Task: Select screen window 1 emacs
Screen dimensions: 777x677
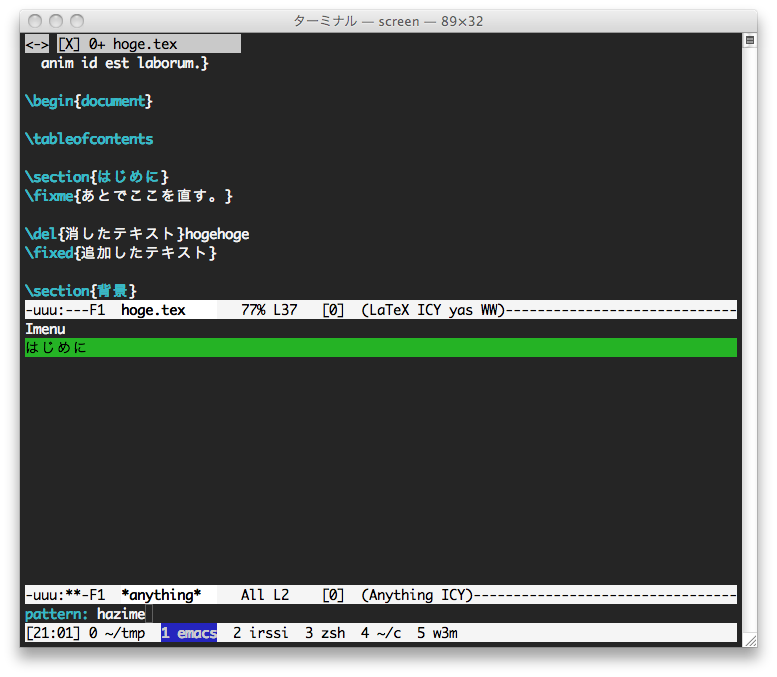Action: pos(189,633)
